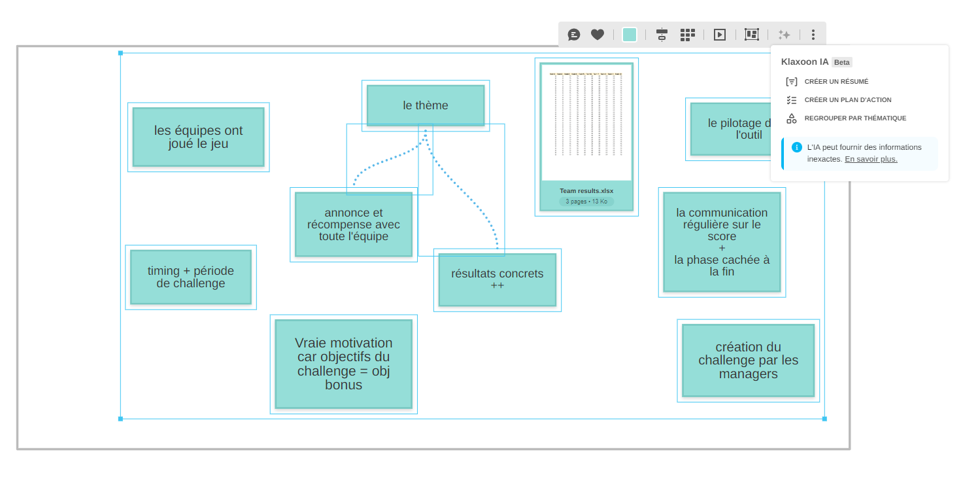The image size is (980, 494).
Task: Toggle the Klaxoon IA sparkles icon
Action: [784, 35]
